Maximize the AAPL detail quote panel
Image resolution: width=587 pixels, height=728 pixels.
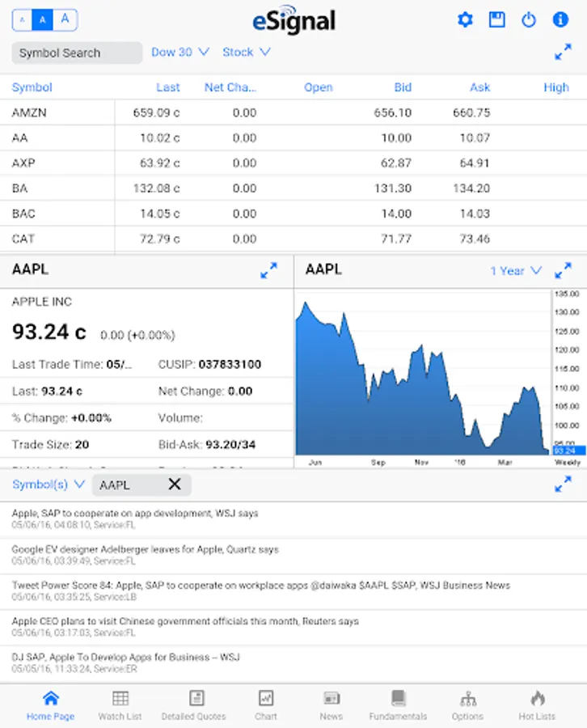tap(269, 271)
